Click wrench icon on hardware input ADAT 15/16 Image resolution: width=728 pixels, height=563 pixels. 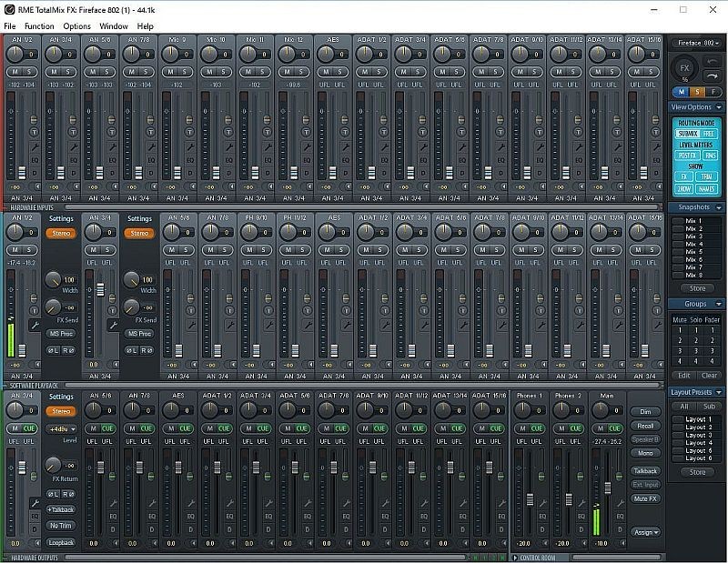coord(655,147)
